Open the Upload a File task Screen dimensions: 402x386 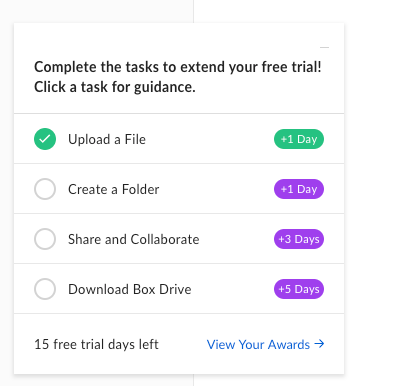[107, 139]
